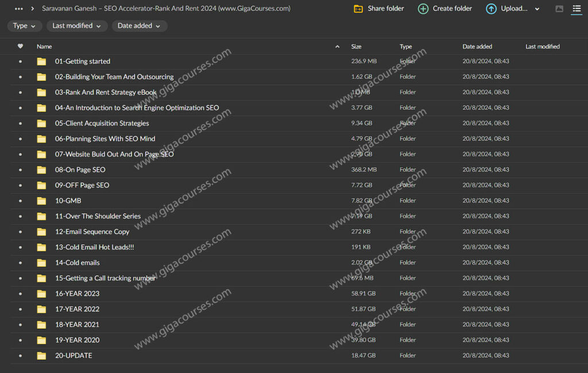
Task: Click the Create folder plus icon
Action: pyautogui.click(x=423, y=9)
